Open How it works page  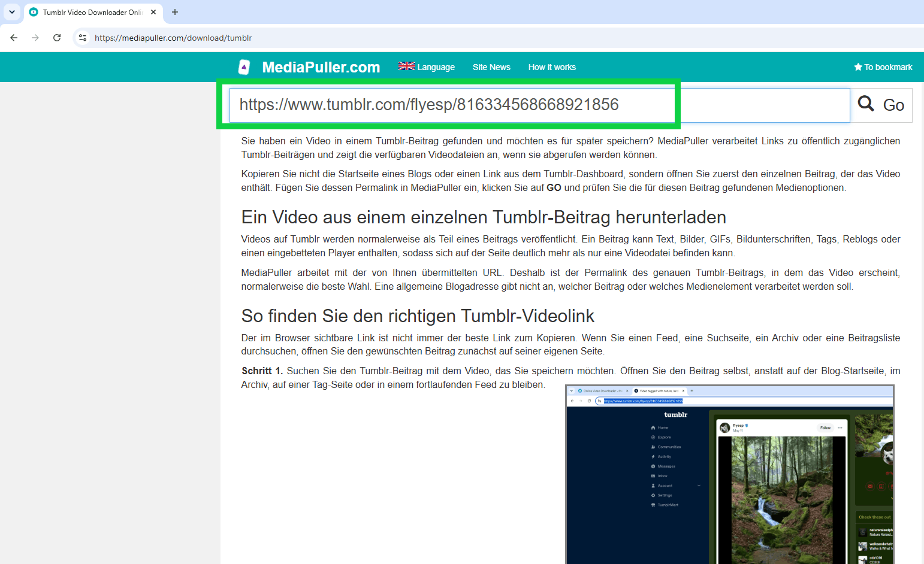[552, 67]
